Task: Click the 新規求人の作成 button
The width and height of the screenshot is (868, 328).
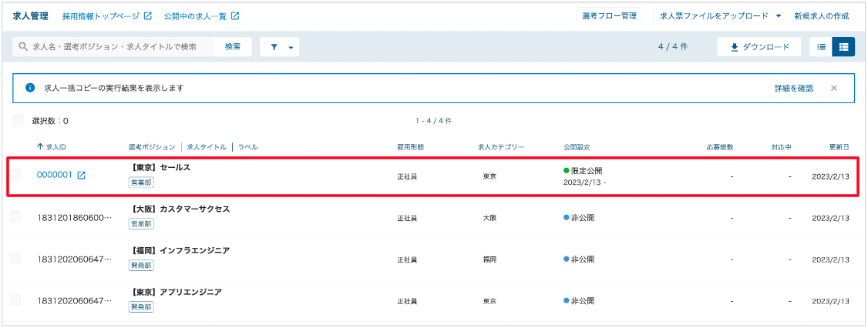Action: click(821, 16)
